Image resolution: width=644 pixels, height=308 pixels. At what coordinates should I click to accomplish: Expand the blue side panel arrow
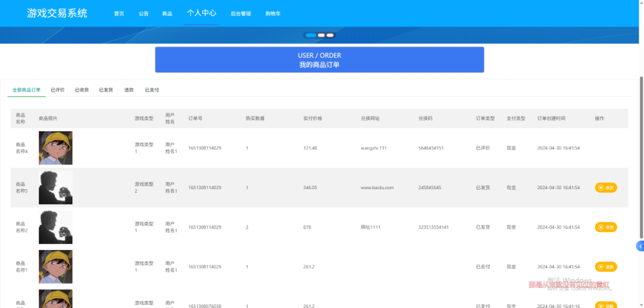tap(640, 246)
